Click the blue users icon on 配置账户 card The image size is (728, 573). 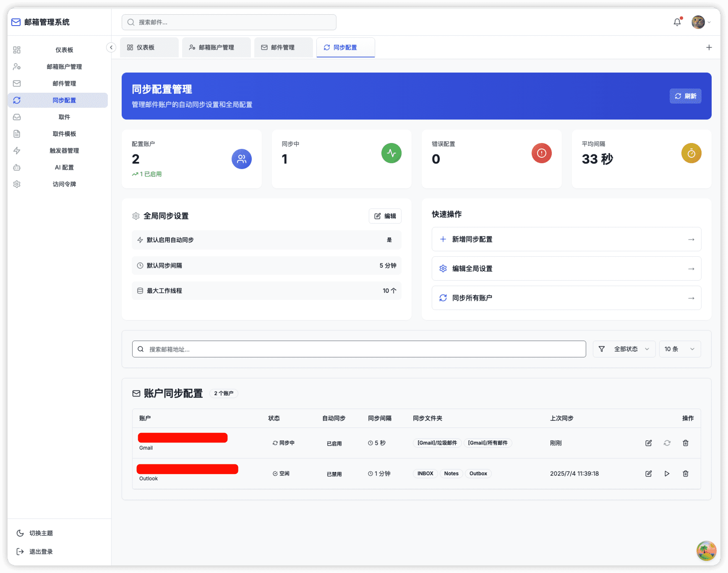point(242,159)
